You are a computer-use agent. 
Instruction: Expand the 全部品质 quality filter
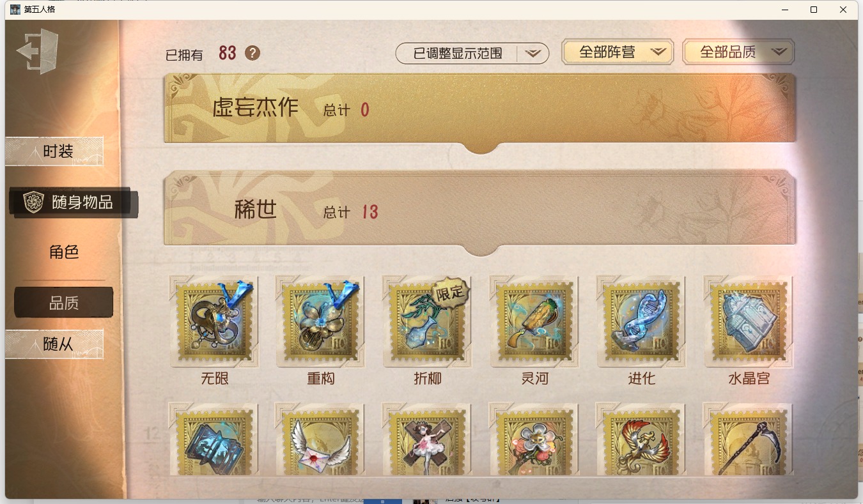pos(738,52)
